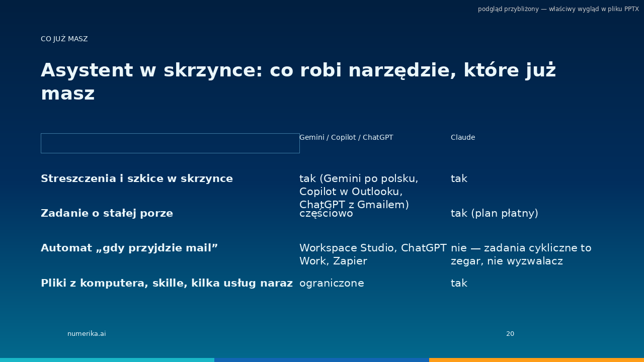
Task: Click the slide number "20"
Action: 510,334
